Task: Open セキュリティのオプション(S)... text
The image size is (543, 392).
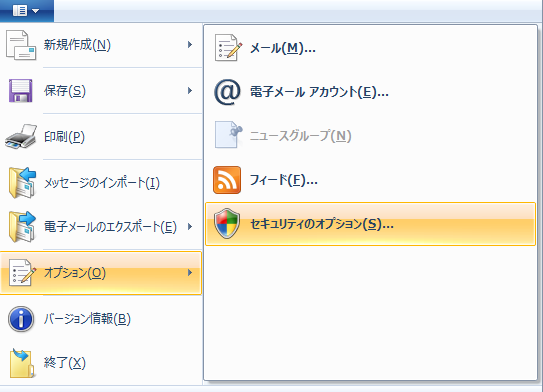Action: (322, 224)
